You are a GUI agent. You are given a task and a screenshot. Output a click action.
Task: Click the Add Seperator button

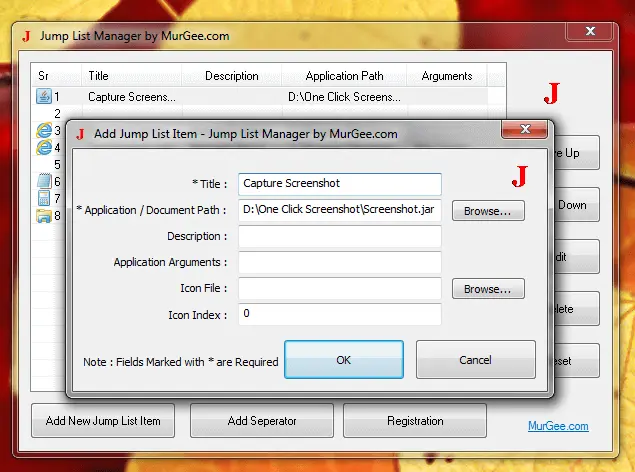(262, 421)
